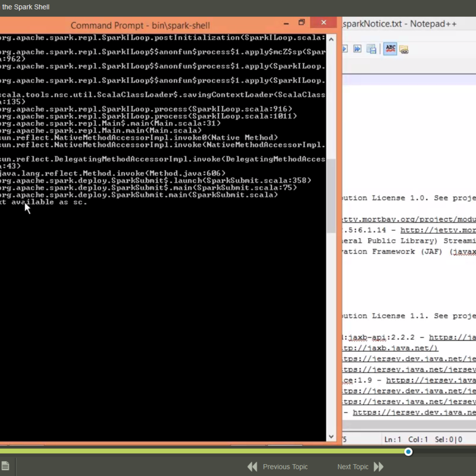Click the SparkSubmit.main(SparkSubmit.scala) console line

tap(139, 195)
